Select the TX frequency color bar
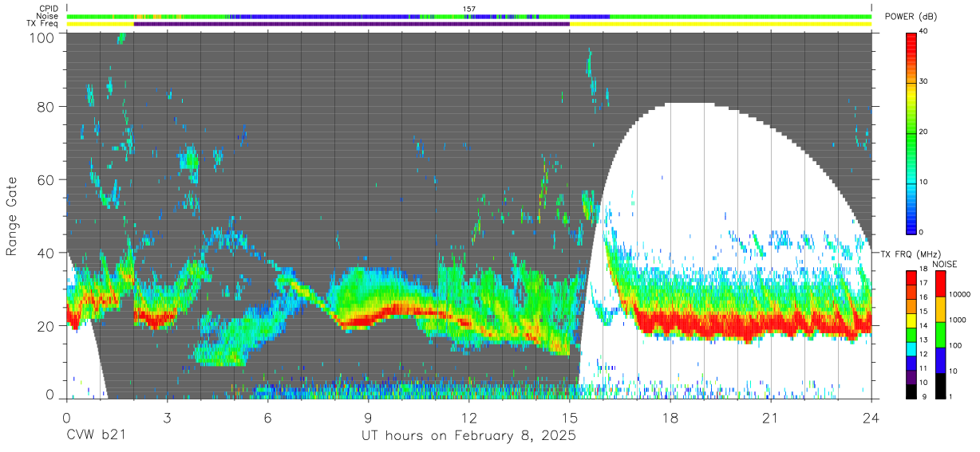Screen dimensions: 980x452 point(912,333)
